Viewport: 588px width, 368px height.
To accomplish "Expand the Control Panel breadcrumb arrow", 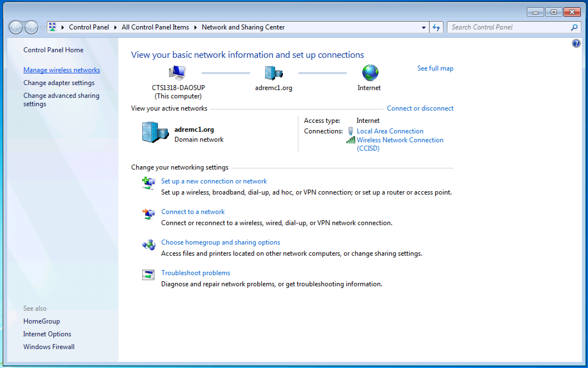I will [x=115, y=27].
